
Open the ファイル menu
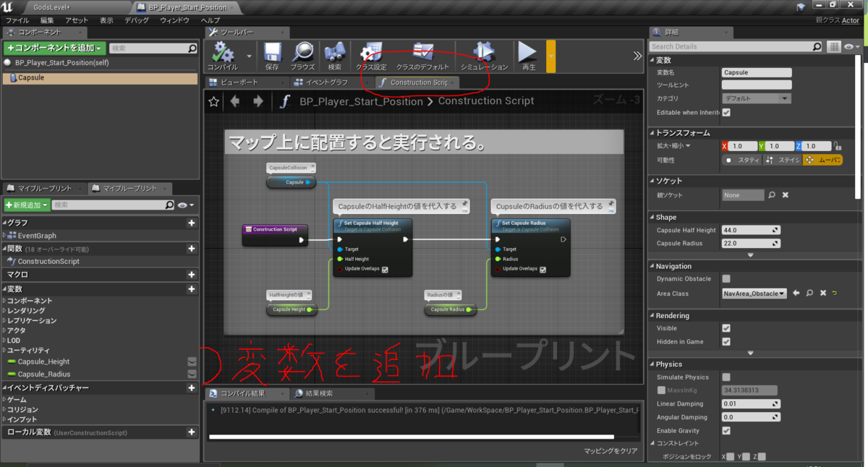tap(17, 20)
